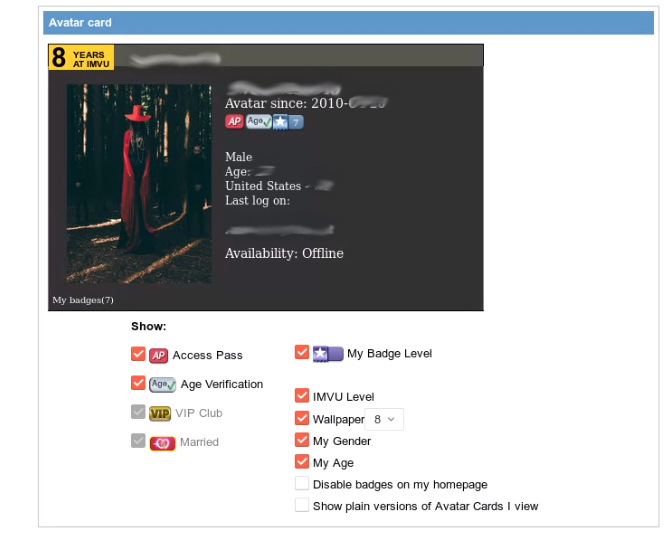Check Show plain versions of Avatar Cards
The width and height of the screenshot is (668, 536).
pos(302,505)
